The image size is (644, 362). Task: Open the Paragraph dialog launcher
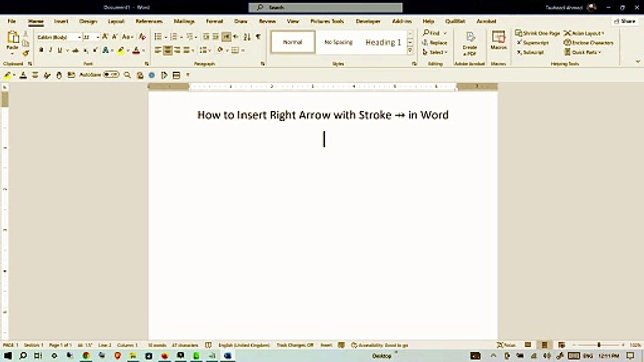click(x=263, y=64)
